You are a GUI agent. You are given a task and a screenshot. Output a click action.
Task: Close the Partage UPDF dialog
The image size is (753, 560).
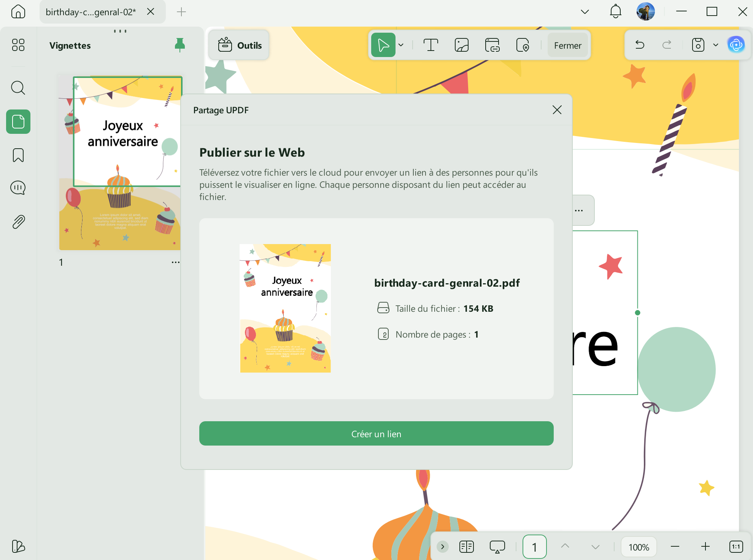tap(557, 110)
